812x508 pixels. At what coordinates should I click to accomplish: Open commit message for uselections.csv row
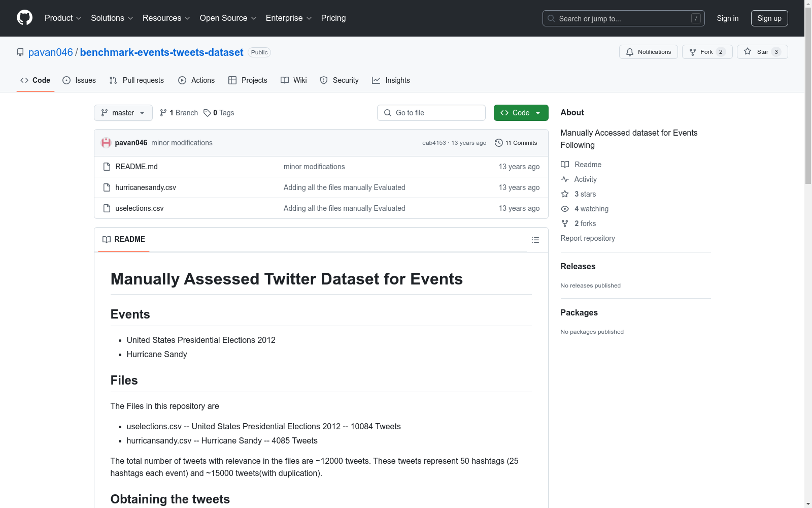coord(345,208)
